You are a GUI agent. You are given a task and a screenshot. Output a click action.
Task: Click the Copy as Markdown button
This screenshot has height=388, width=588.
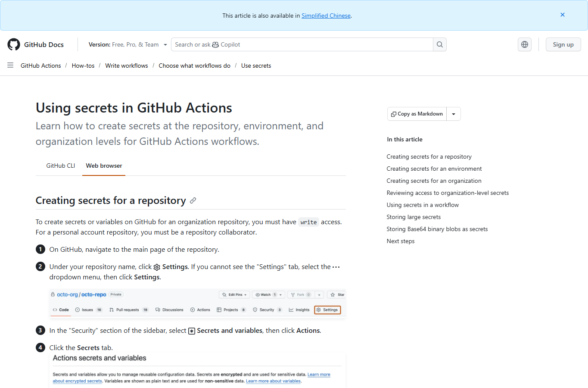pyautogui.click(x=417, y=114)
